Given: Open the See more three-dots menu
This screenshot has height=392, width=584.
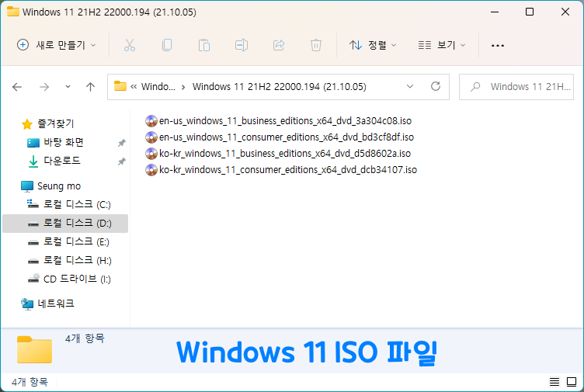Looking at the screenshot, I should point(498,46).
